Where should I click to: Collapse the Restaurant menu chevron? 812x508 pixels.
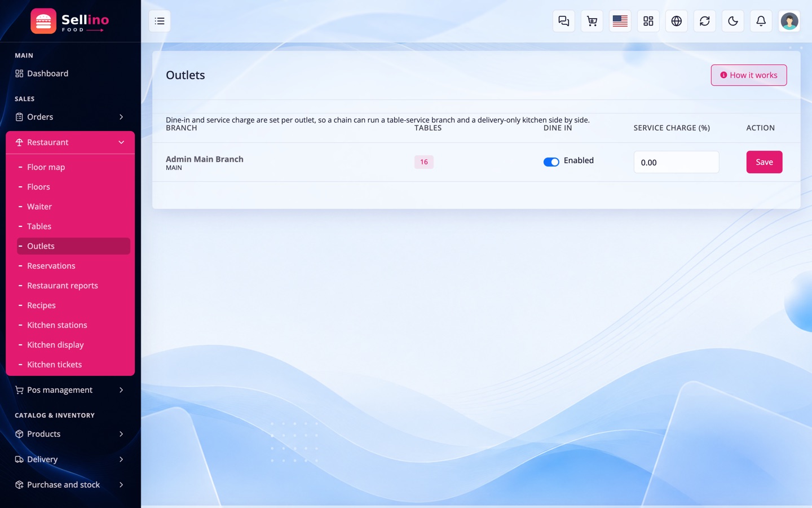(x=121, y=142)
